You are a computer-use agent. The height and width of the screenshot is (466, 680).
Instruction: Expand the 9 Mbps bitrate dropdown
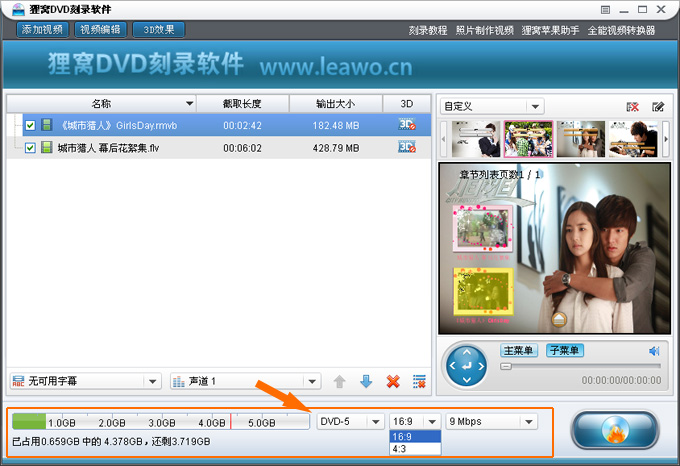pos(529,421)
